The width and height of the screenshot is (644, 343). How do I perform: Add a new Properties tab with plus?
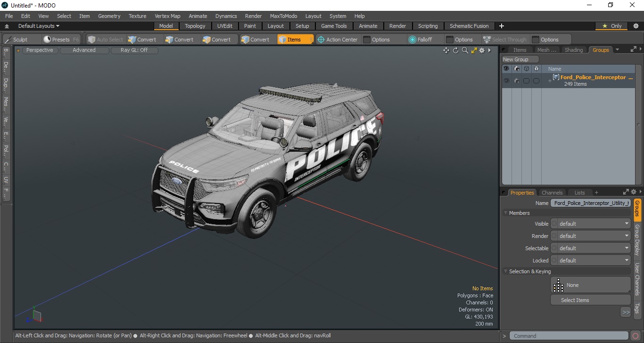(596, 193)
